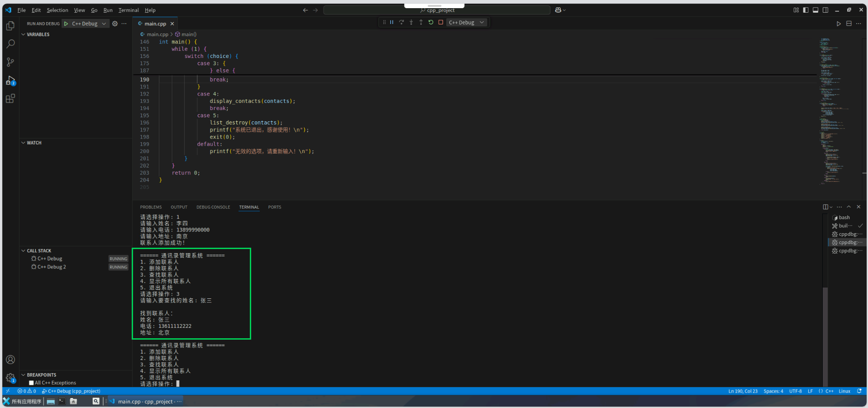
Task: Click Spaces: 4 indentation setting
Action: coord(773,391)
